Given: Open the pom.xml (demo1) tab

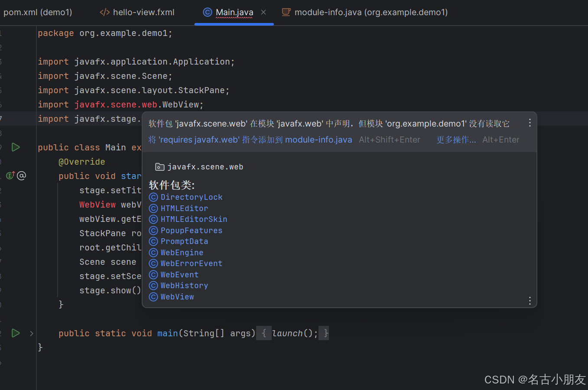Looking at the screenshot, I should 38,12.
